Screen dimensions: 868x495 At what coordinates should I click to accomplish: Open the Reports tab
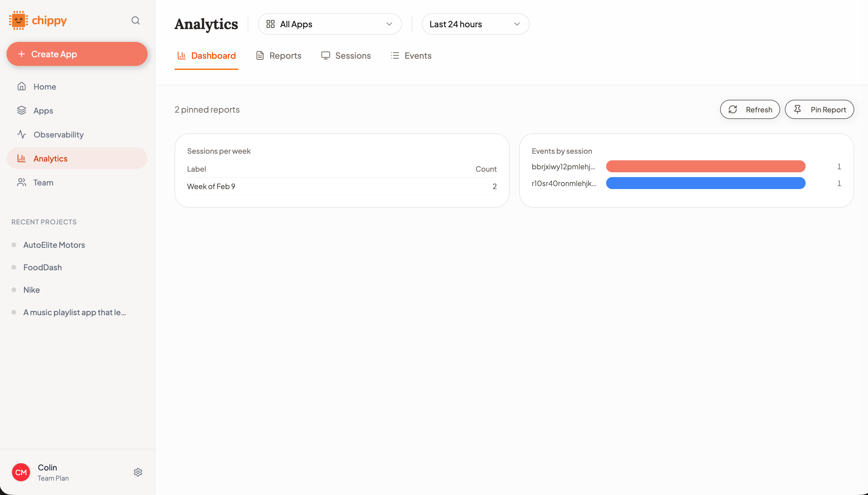[279, 56]
